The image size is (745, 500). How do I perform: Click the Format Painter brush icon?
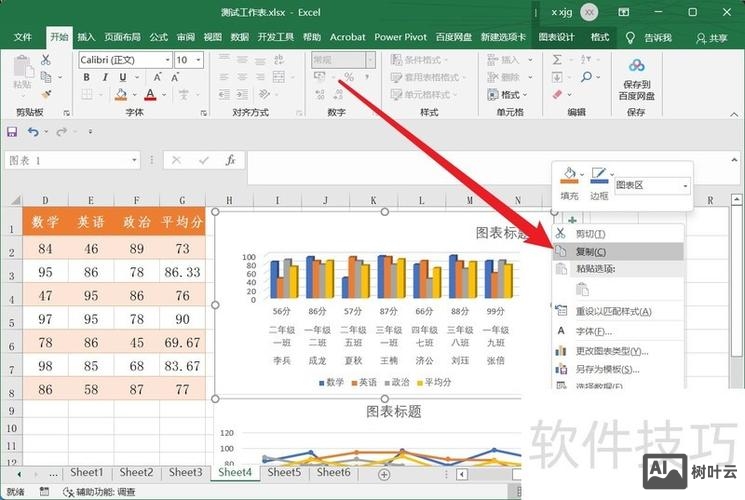tap(46, 94)
